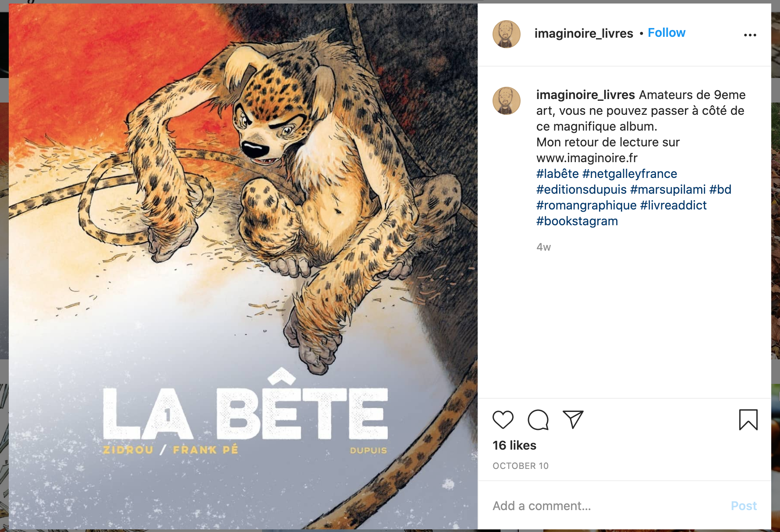Open the #labête hashtag
The image size is (780, 532).
point(557,174)
